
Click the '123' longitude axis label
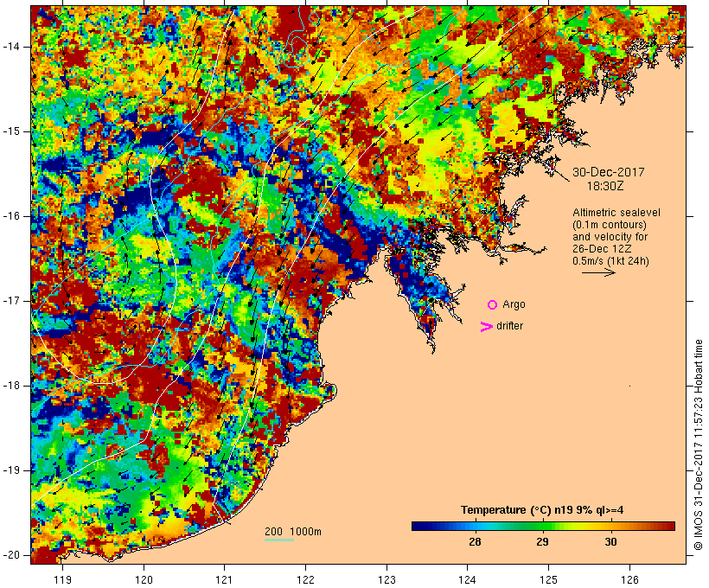(386, 579)
